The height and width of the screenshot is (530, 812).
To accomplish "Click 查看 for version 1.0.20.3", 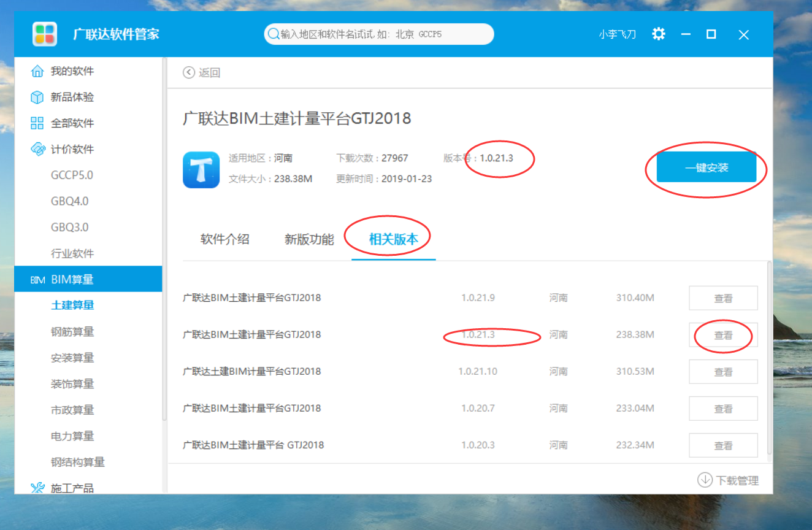I will [723, 445].
